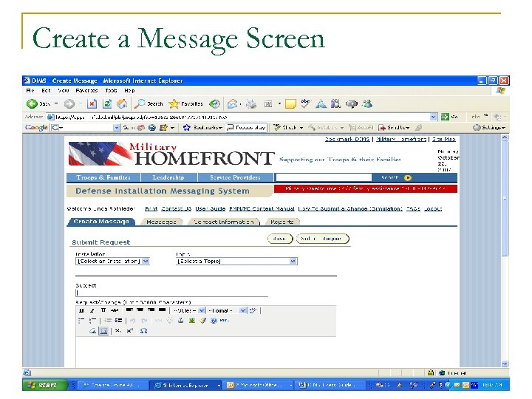Click the Underline icon in editor toolbar
Viewport: 532px width, 399px height.
point(103,310)
